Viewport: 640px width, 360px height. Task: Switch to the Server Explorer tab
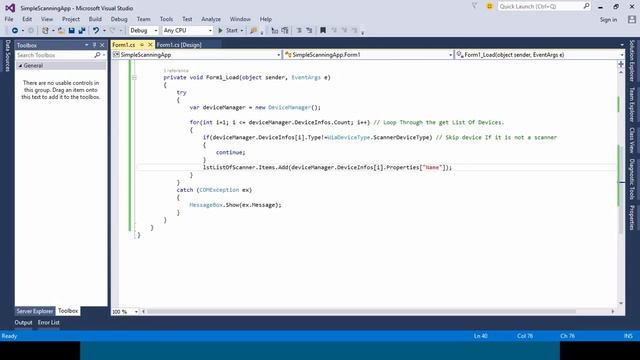tap(35, 311)
